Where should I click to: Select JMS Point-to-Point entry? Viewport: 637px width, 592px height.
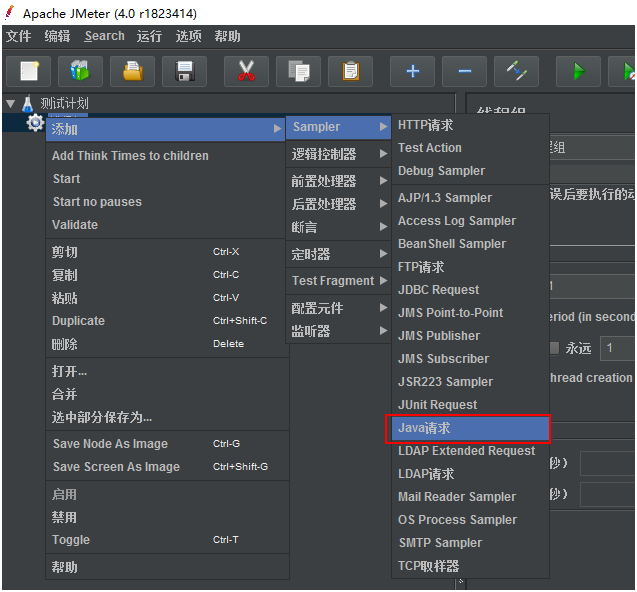coord(470,313)
